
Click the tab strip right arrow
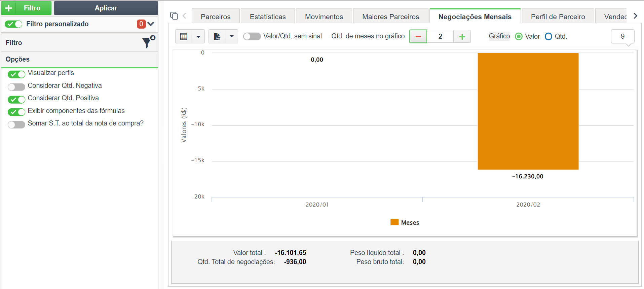635,16
